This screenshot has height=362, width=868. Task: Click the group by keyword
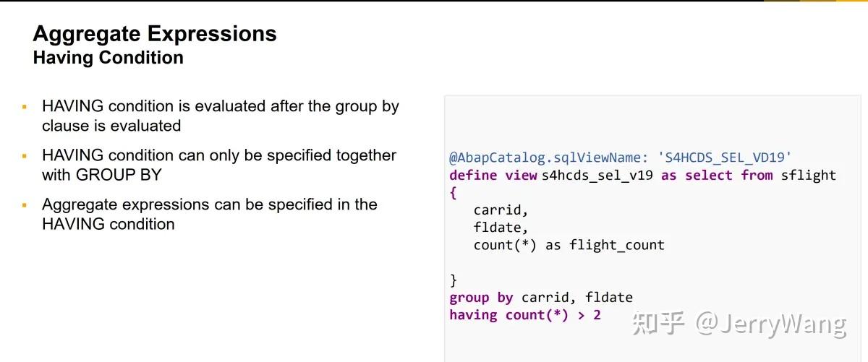tap(481, 298)
